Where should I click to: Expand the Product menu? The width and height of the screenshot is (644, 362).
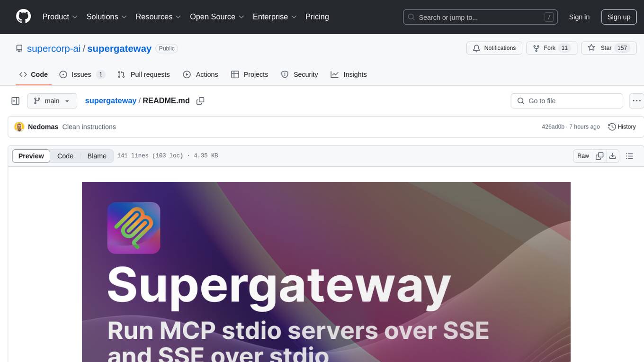point(60,17)
